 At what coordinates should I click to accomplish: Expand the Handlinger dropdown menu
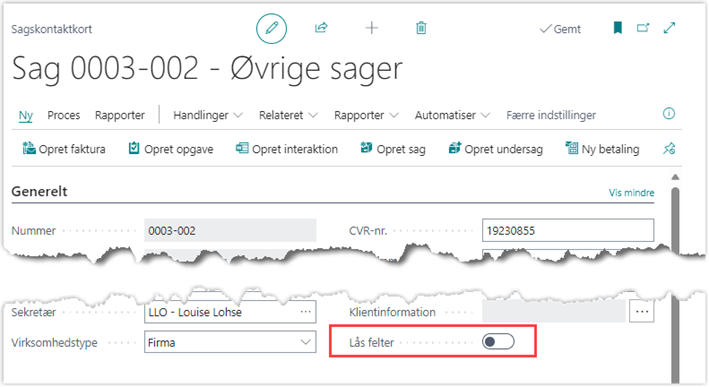208,115
